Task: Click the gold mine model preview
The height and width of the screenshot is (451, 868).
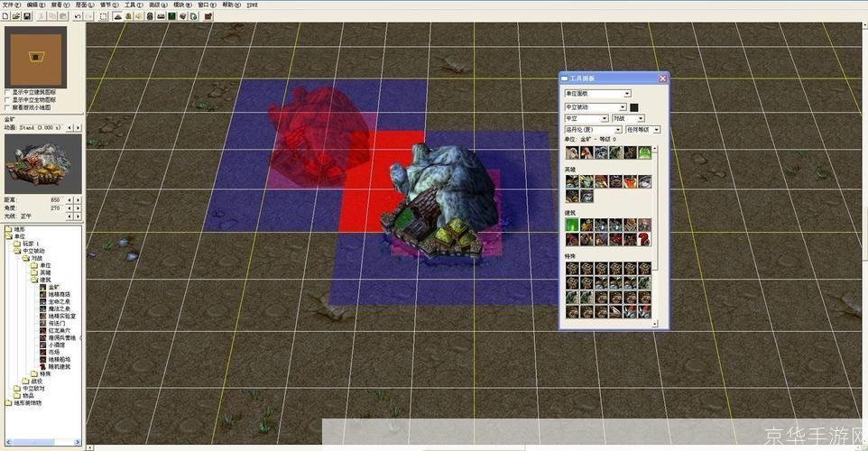Action: click(x=42, y=164)
